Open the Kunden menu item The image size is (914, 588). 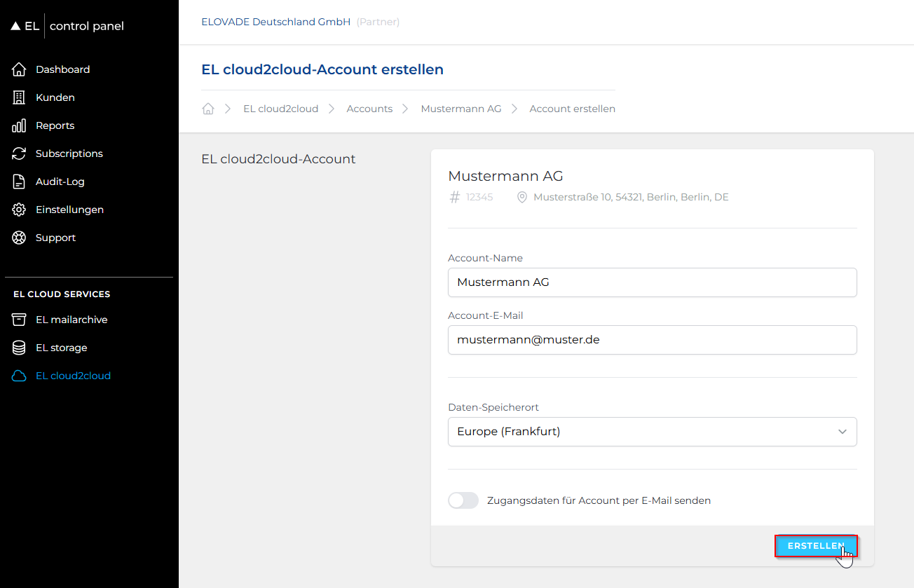click(x=55, y=97)
